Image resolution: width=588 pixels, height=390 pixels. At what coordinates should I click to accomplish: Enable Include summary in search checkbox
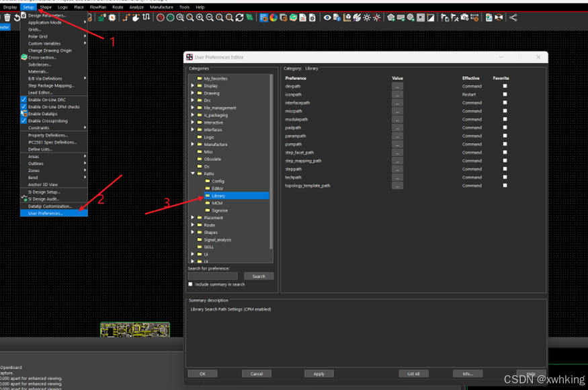coord(190,284)
